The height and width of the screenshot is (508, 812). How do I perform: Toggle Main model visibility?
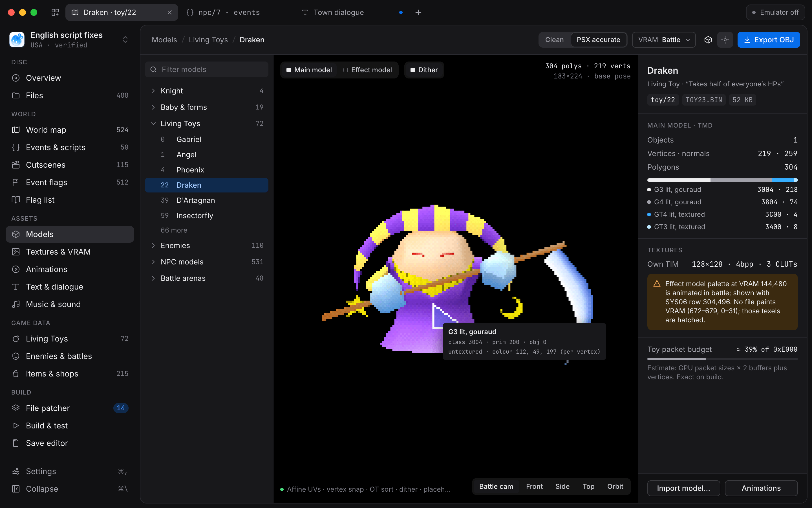309,70
